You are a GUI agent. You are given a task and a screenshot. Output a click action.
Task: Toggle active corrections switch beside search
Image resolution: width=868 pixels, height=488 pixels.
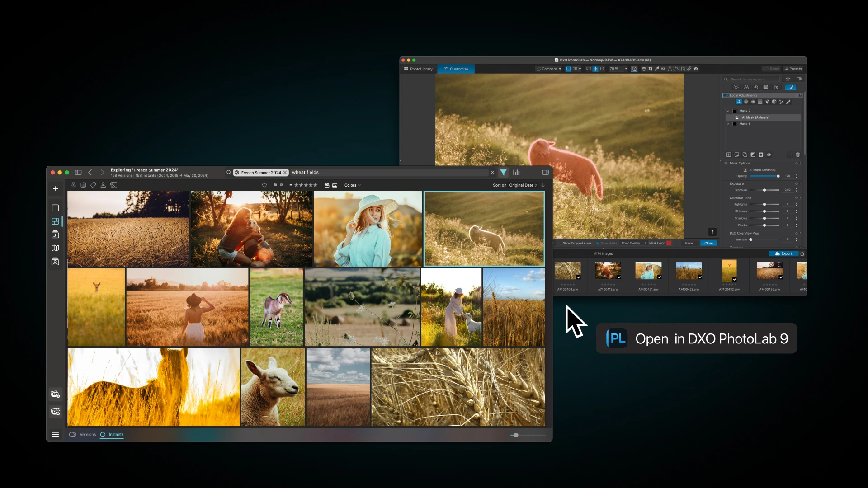point(799,79)
